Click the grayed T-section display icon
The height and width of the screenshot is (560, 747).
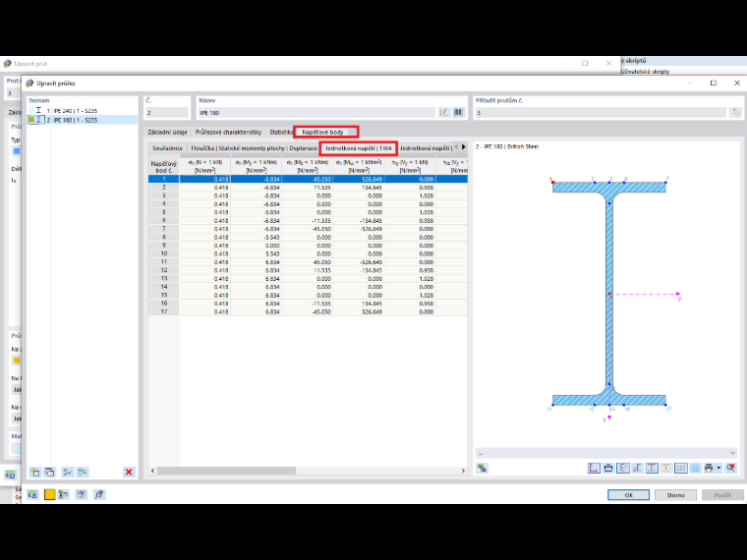tap(666, 468)
